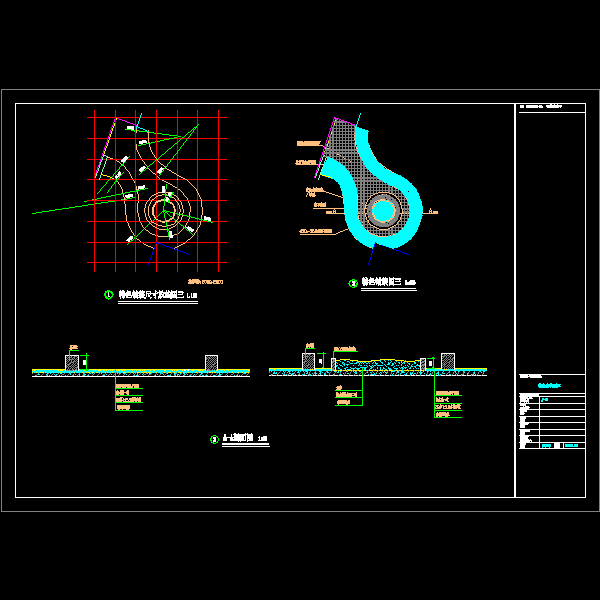Select the magenta edge of the paving plan
The image size is (600, 600).
click(325, 147)
